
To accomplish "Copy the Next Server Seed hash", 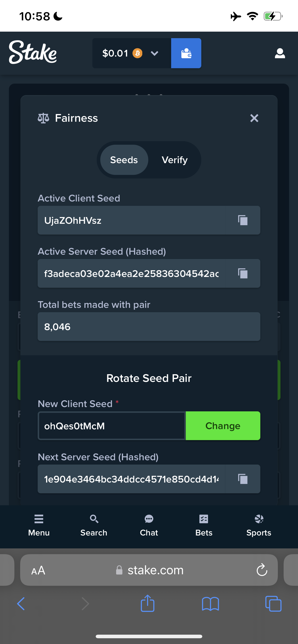I will click(x=243, y=479).
